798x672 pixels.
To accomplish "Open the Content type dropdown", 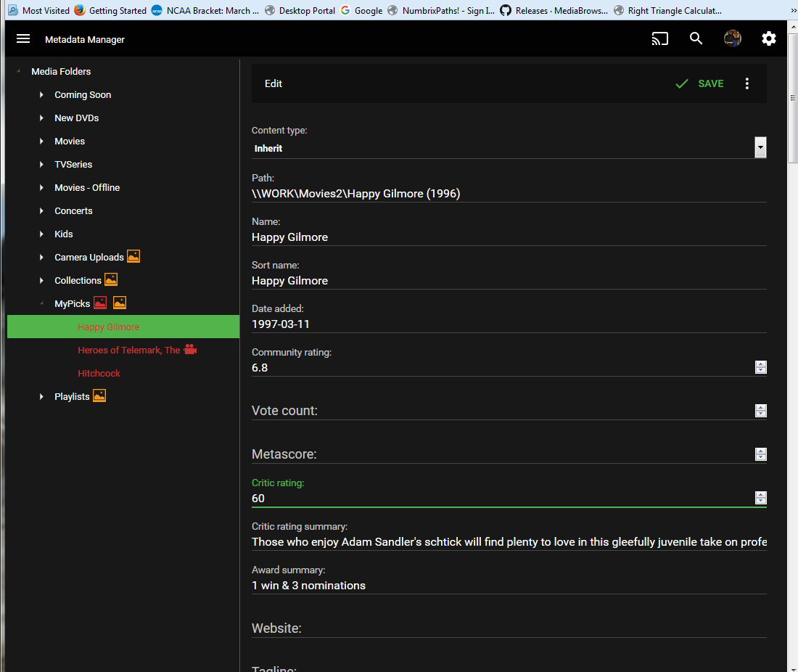I will tap(509, 148).
